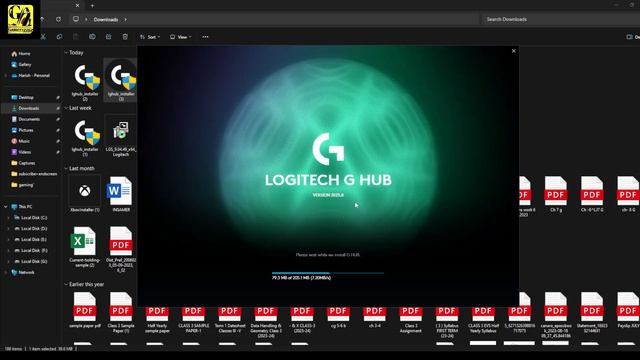This screenshot has height=360, width=640.
Task: Click the PC monitor icon in address bar
Action: coord(76,19)
